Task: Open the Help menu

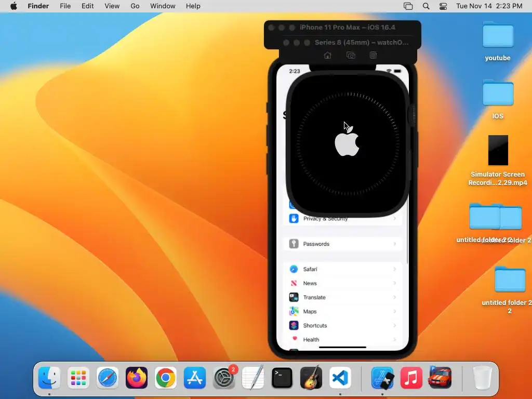Action: click(193, 6)
